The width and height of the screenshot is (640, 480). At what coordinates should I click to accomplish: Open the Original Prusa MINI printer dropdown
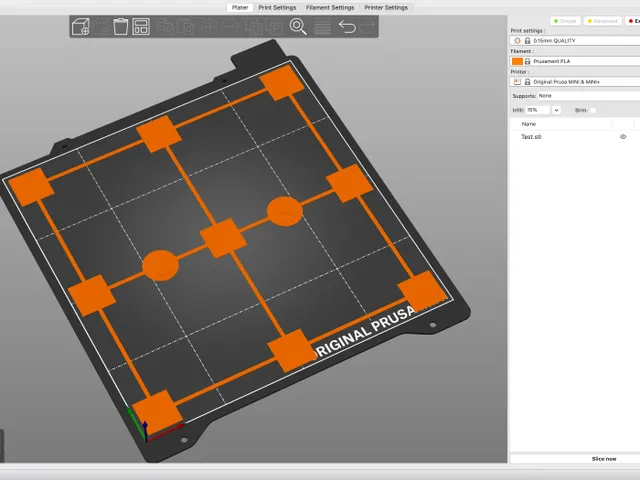(x=575, y=82)
